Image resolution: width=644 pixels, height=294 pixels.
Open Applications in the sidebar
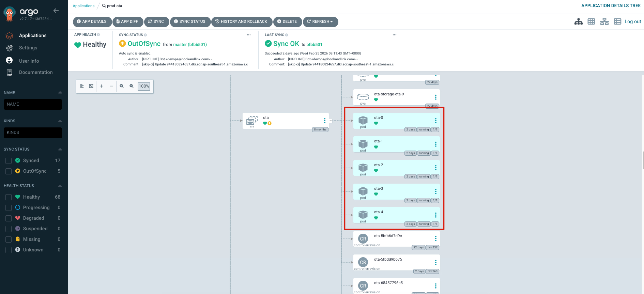pos(33,35)
